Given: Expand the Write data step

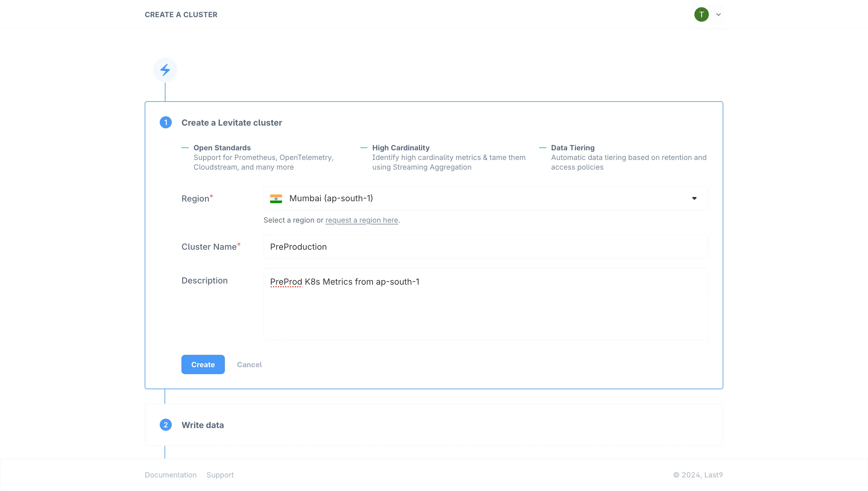Looking at the screenshot, I should coord(203,425).
